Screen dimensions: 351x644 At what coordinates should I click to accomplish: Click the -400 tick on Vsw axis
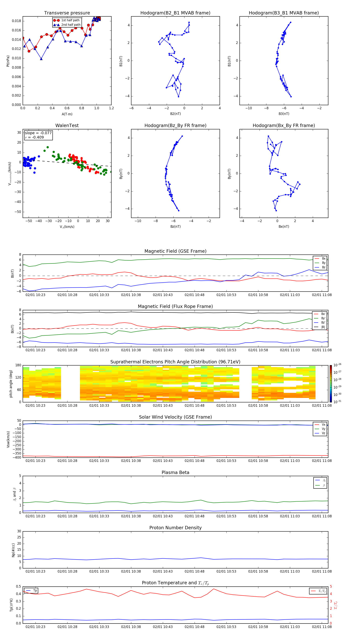(x=17, y=458)
